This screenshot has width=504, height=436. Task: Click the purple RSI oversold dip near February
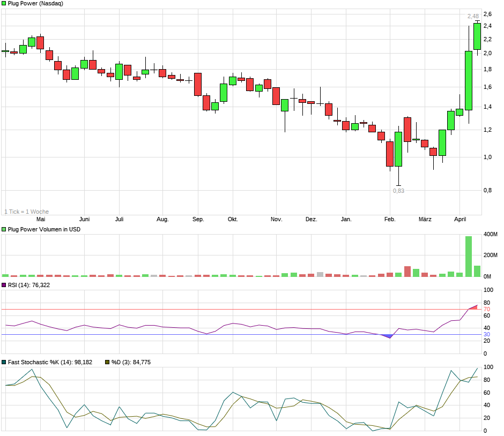388,336
